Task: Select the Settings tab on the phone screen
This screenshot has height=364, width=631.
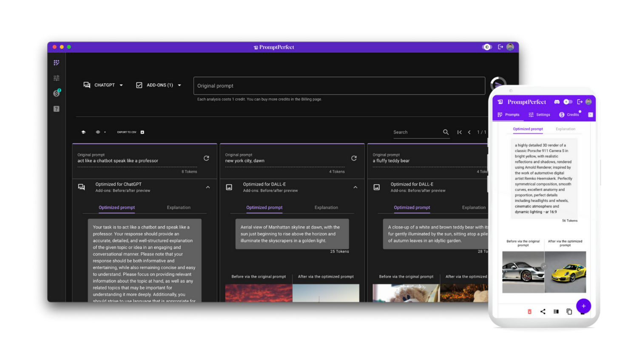Action: point(540,114)
